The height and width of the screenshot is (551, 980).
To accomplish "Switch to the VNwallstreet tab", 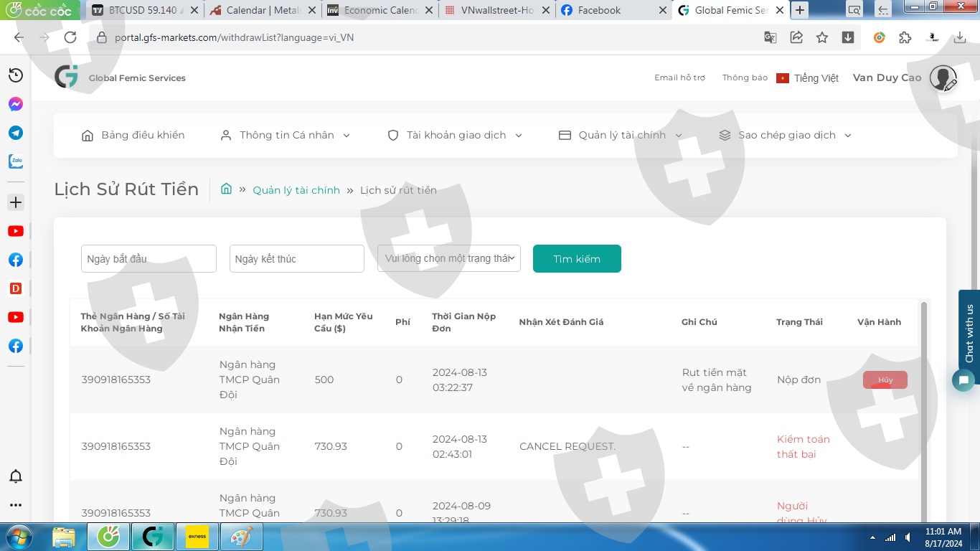I will click(497, 10).
